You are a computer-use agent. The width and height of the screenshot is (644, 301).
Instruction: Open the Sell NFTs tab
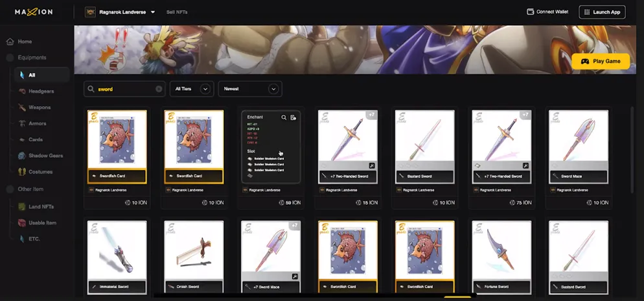[x=177, y=12]
